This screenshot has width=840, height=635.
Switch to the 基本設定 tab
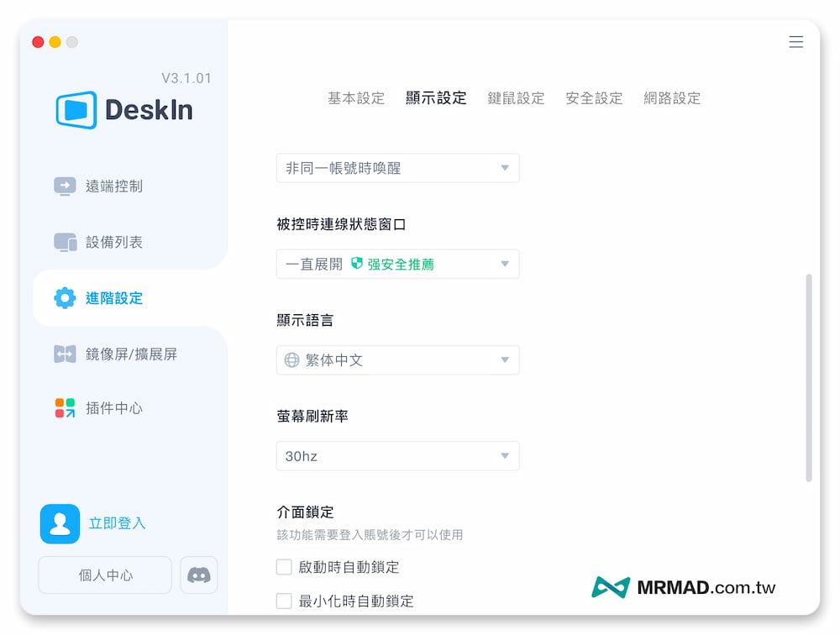[x=355, y=97]
